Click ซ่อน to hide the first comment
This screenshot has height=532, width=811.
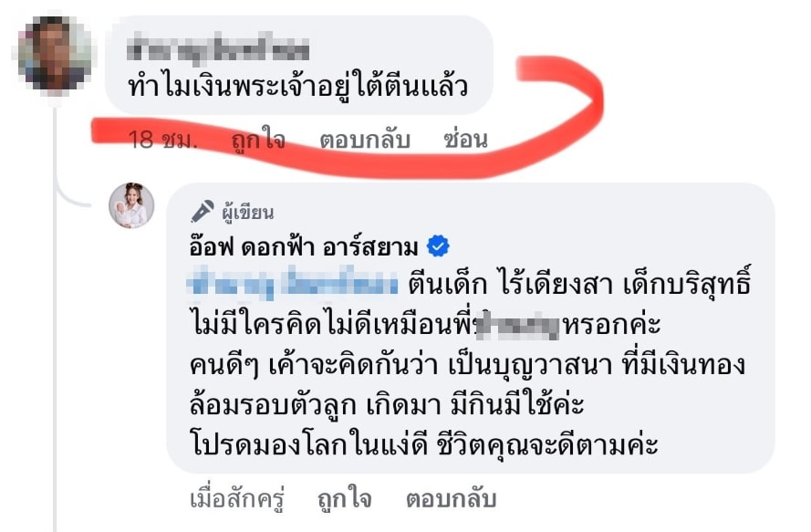coord(465,139)
